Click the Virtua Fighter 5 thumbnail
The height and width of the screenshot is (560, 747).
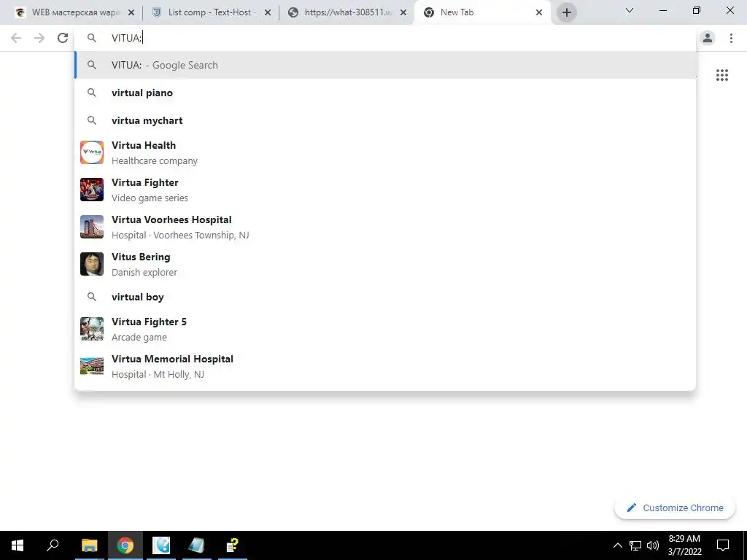(x=92, y=329)
